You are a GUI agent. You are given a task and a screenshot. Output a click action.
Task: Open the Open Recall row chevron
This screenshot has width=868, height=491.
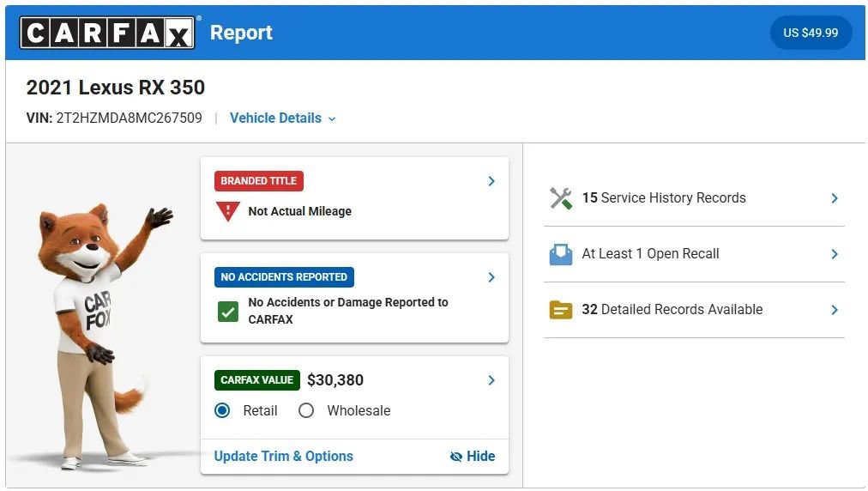click(835, 254)
